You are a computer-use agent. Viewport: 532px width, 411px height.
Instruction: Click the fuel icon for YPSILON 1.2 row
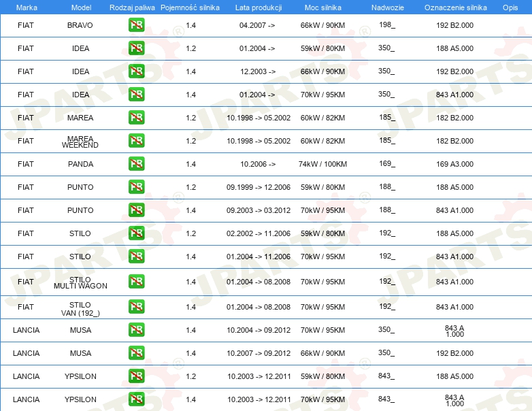click(136, 376)
